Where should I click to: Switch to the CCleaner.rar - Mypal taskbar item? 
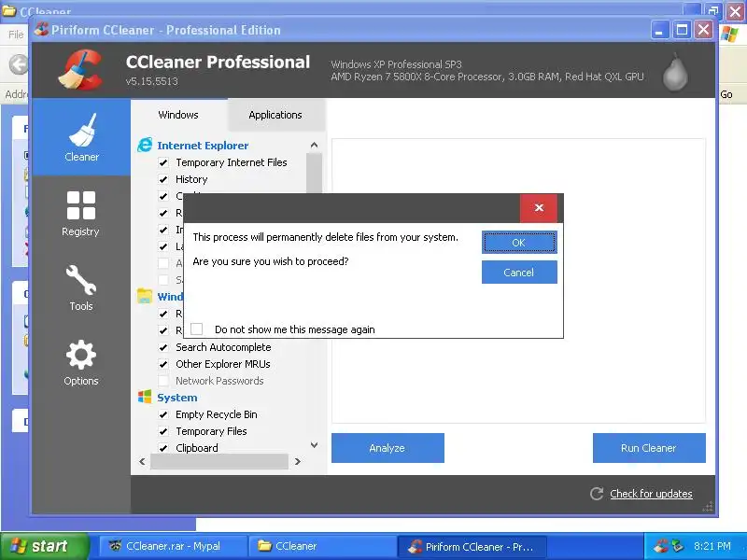173,546
